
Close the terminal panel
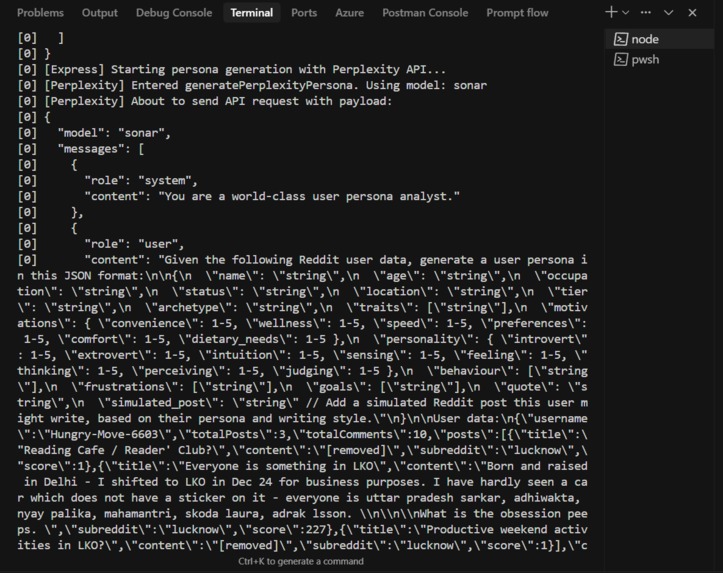(x=692, y=13)
